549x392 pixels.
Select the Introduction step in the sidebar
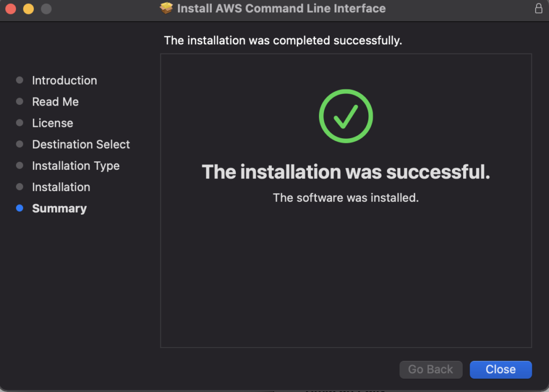tap(64, 80)
